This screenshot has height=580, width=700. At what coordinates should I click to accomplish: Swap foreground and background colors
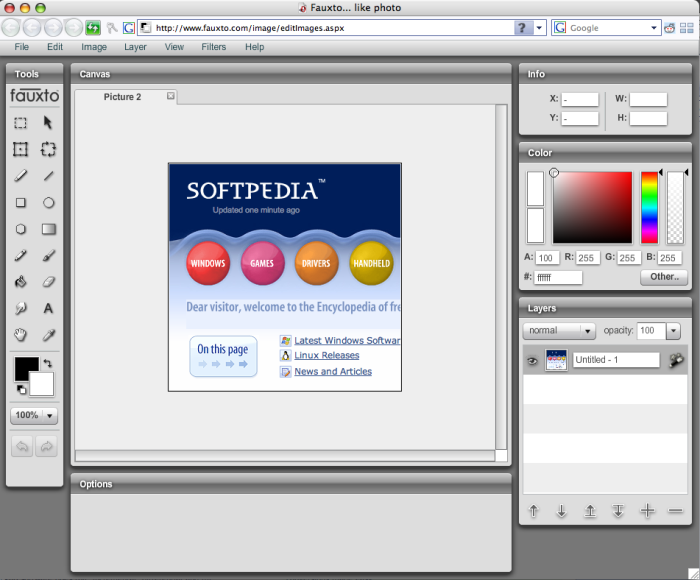coord(47,363)
